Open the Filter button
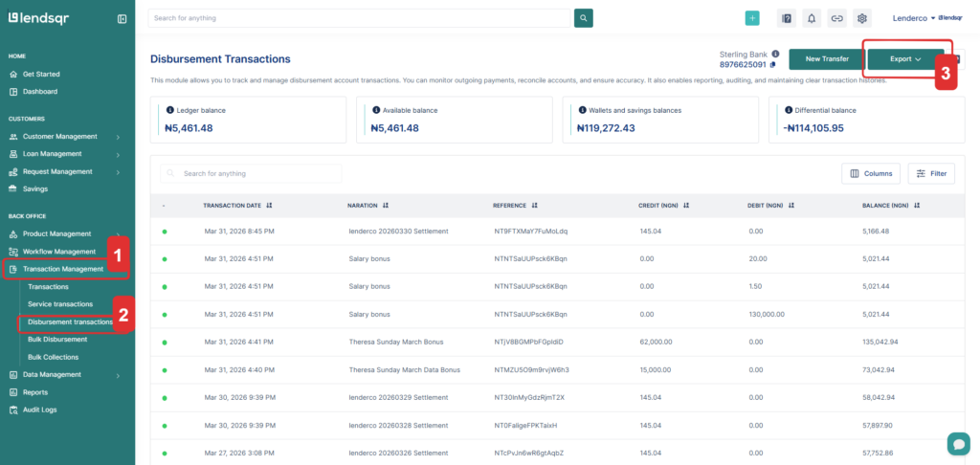980x465 pixels. pyautogui.click(x=931, y=173)
